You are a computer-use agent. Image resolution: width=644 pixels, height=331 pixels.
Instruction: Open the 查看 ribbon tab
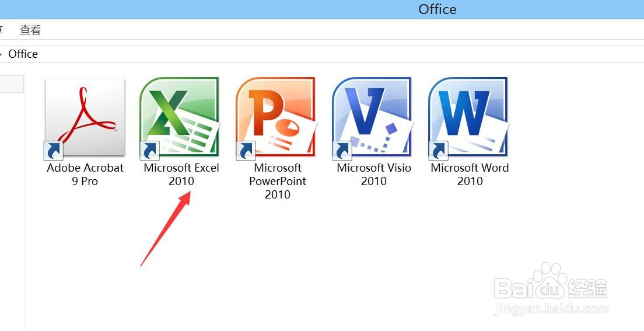coord(30,30)
